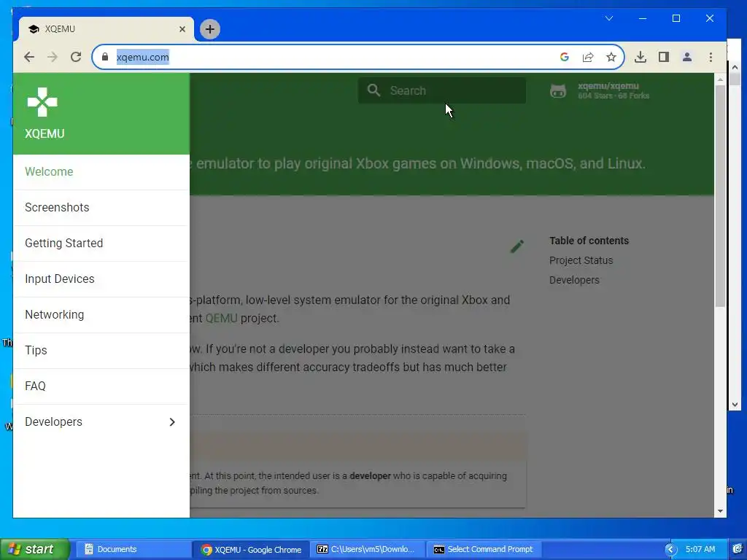
Task: Switch to Select Command Prompt taskbar window
Action: click(484, 550)
